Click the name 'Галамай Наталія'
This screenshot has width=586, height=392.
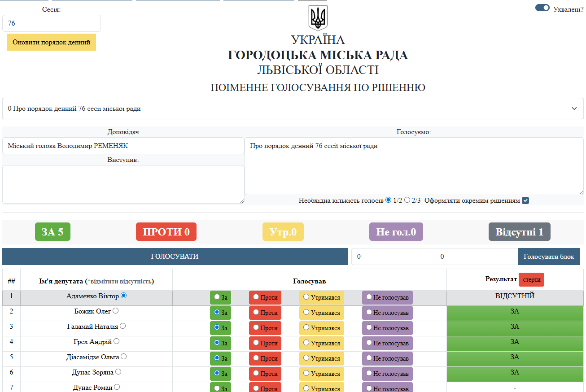tap(92, 327)
